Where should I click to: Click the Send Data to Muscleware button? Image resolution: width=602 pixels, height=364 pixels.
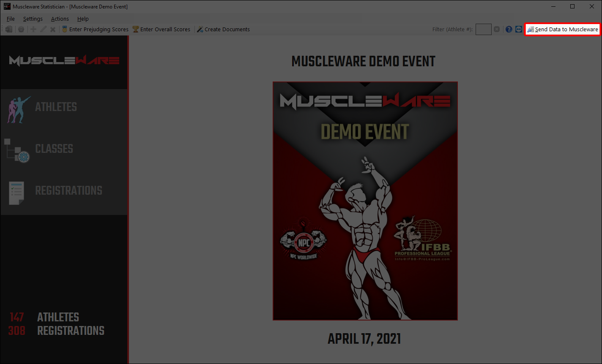(x=562, y=30)
